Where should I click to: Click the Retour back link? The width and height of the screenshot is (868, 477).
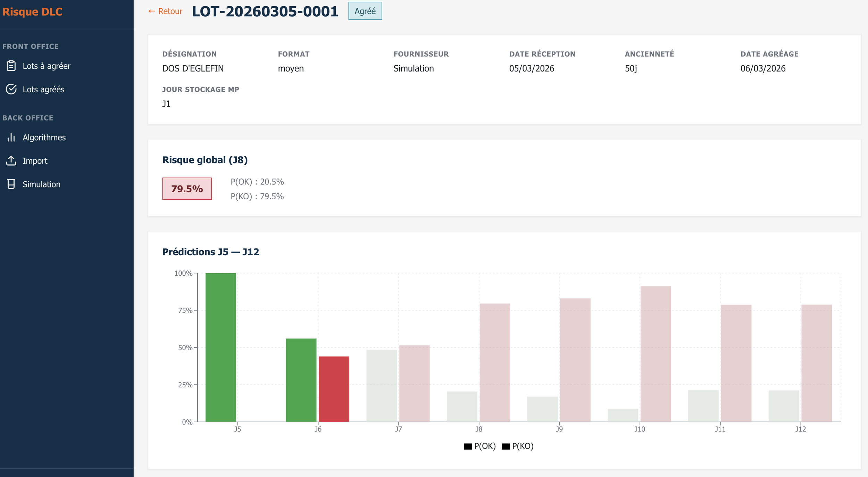point(165,11)
